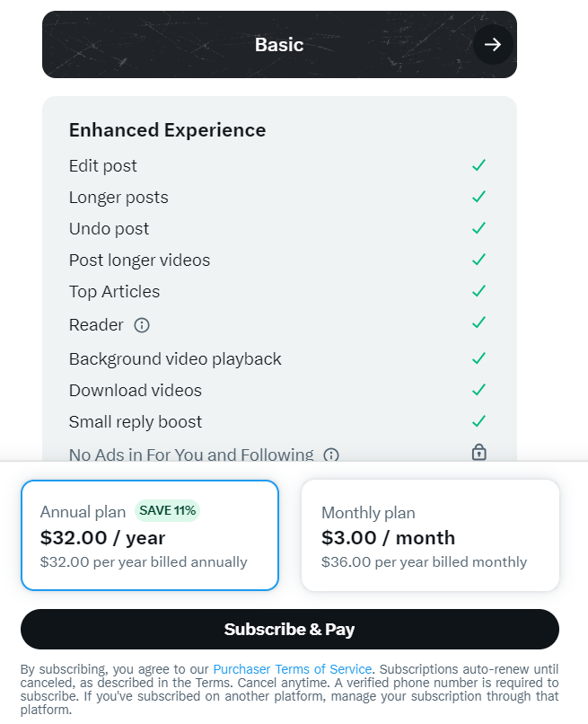Click the lock icon for No Ads

point(479,453)
